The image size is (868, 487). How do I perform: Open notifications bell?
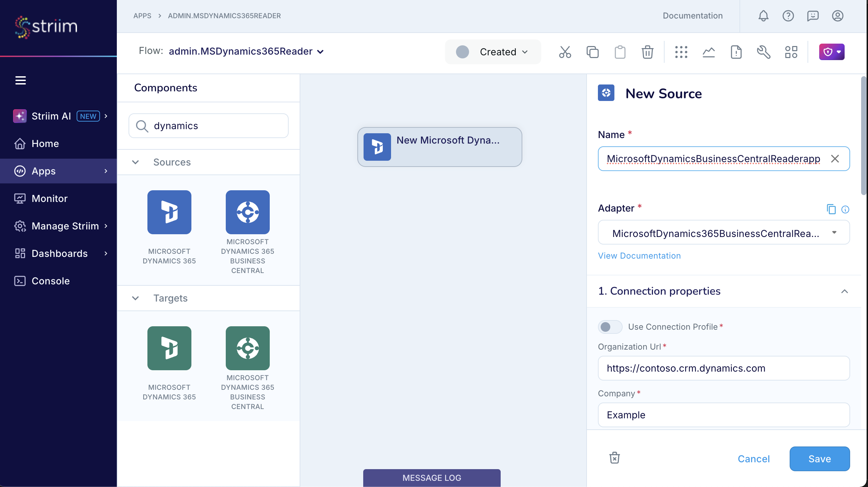coord(764,16)
